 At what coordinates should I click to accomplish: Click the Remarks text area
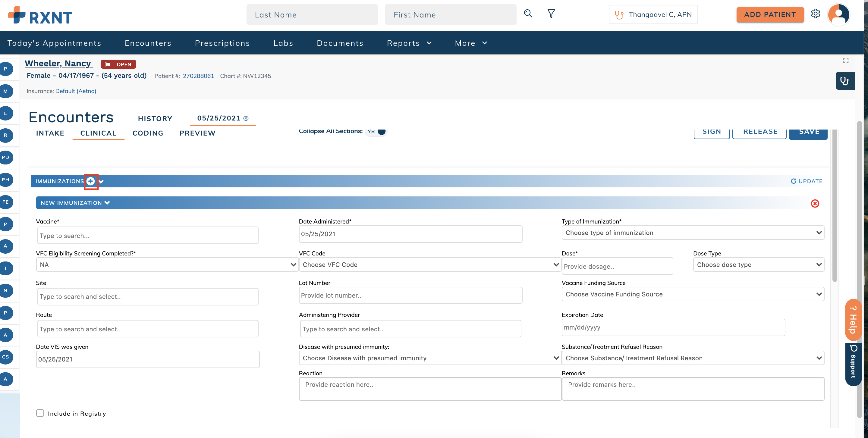693,389
